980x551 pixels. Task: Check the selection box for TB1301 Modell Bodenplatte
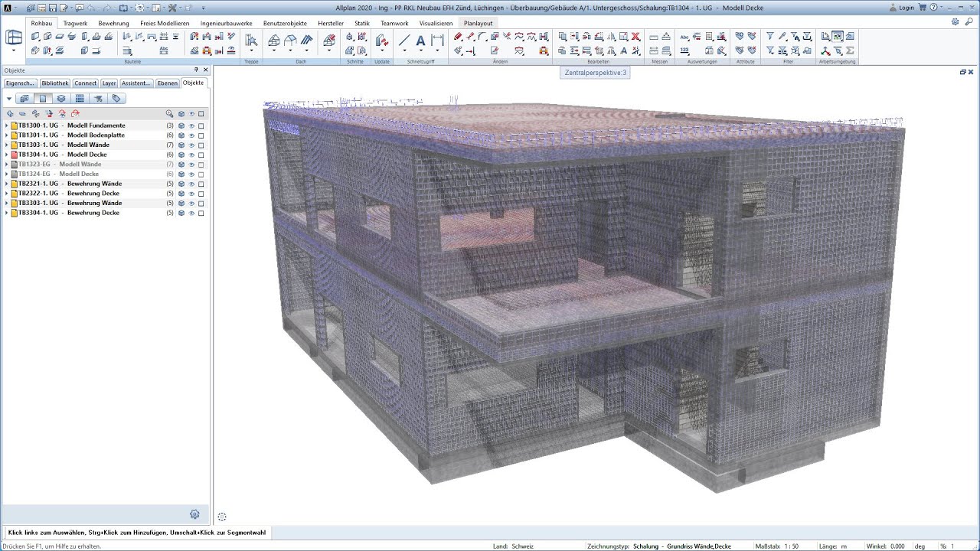[x=201, y=135]
